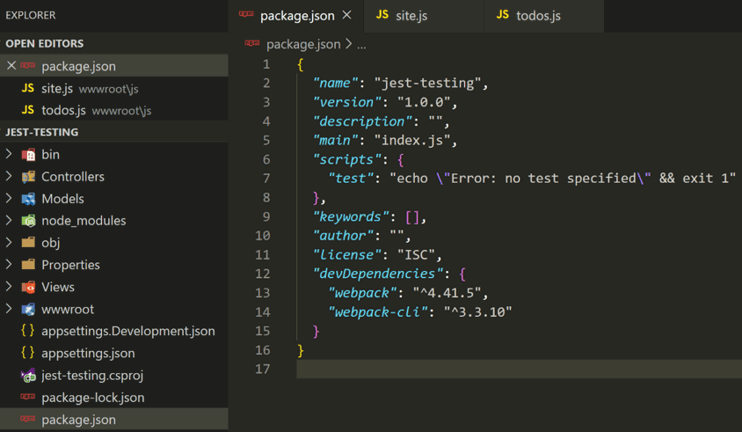Click the obj folder icon
Screen dimensions: 742x432
click(28, 242)
